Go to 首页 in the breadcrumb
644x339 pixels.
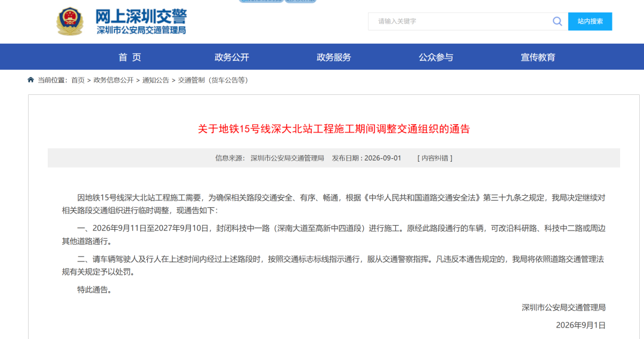click(x=78, y=80)
